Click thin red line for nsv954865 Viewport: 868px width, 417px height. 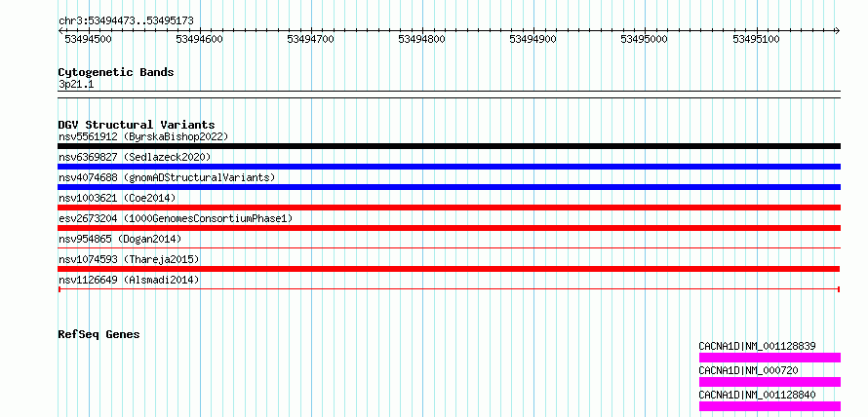(x=449, y=248)
